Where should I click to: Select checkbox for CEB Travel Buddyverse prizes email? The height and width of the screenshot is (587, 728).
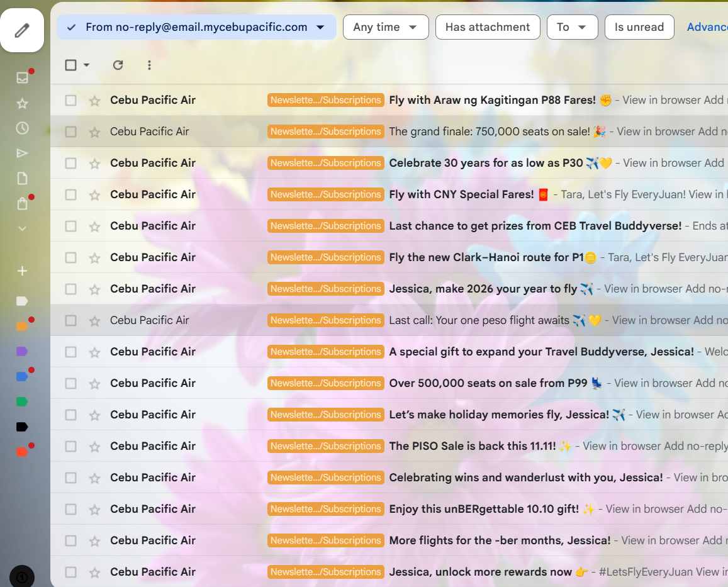coord(70,226)
